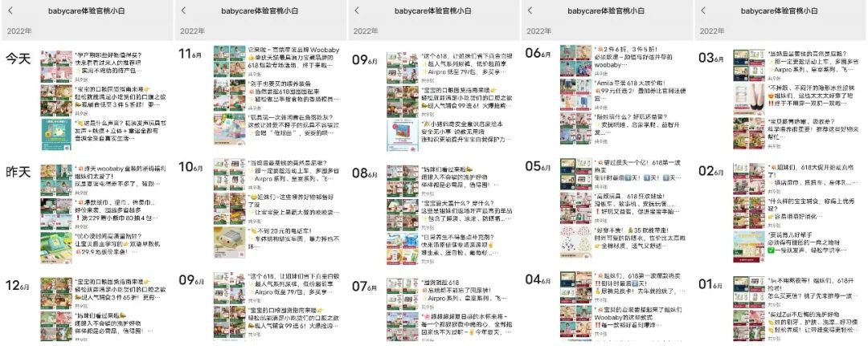Tap back arrow in panel starting 11 6月
Screen dimensions: 868x346
tap(183, 10)
